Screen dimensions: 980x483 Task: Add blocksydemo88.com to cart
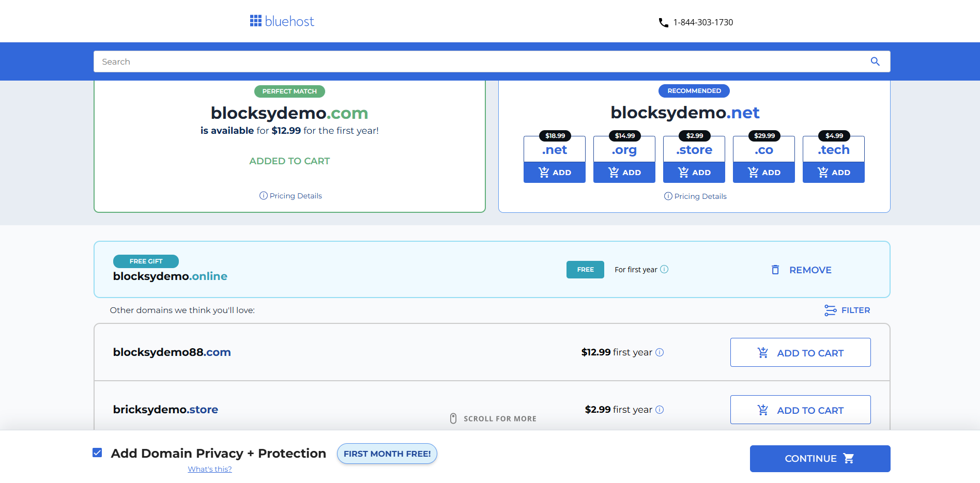(801, 352)
